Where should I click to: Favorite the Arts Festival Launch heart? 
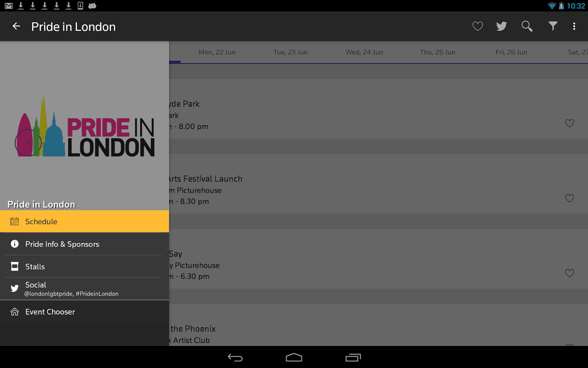click(570, 198)
